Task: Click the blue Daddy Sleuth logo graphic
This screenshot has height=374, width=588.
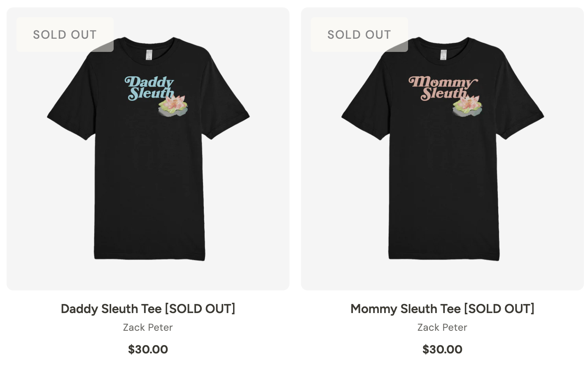Action: pyautogui.click(x=148, y=87)
